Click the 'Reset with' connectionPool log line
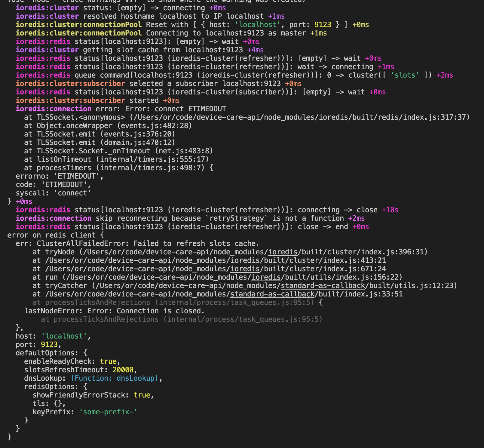The image size is (484, 448). tap(192, 25)
